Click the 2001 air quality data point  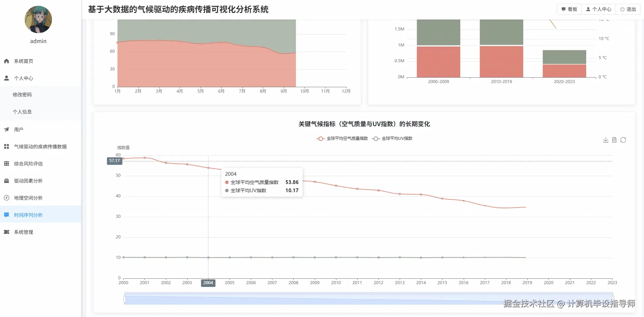pos(145,158)
